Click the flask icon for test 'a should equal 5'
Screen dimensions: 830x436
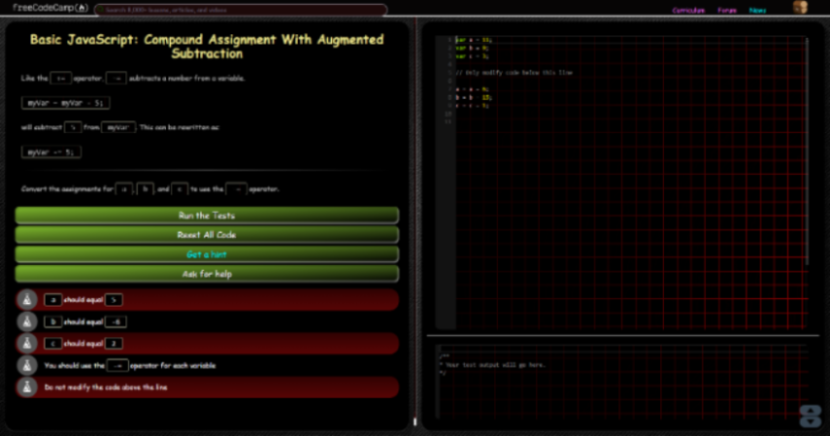pos(27,300)
